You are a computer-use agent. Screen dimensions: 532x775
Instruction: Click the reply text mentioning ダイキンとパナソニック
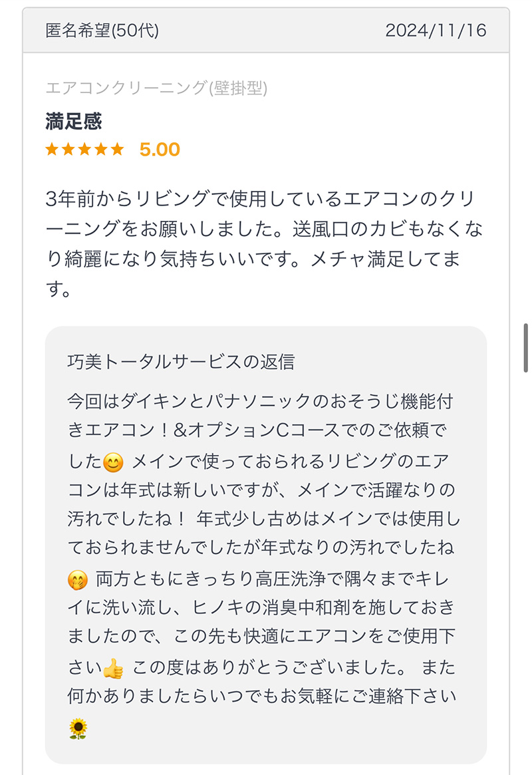tap(260, 401)
